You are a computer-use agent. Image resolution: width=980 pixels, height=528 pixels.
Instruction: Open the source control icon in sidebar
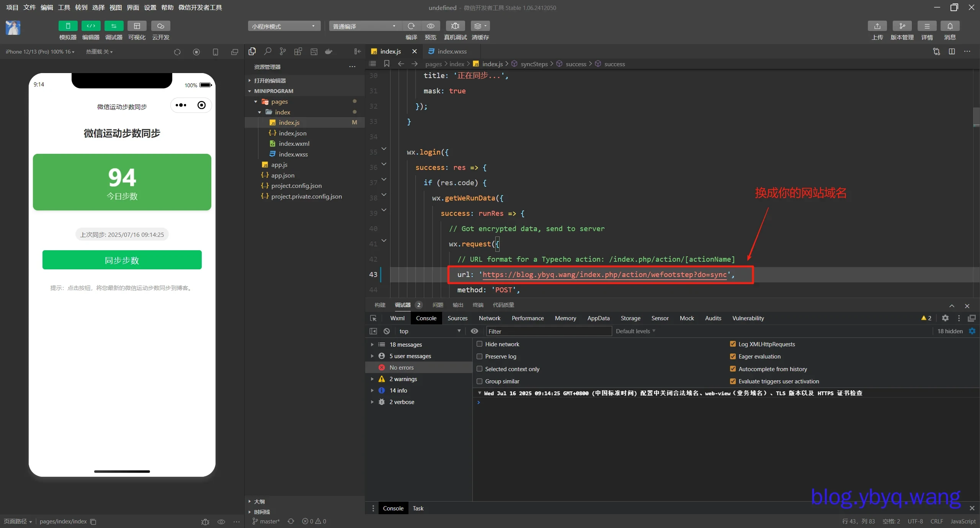pyautogui.click(x=283, y=51)
